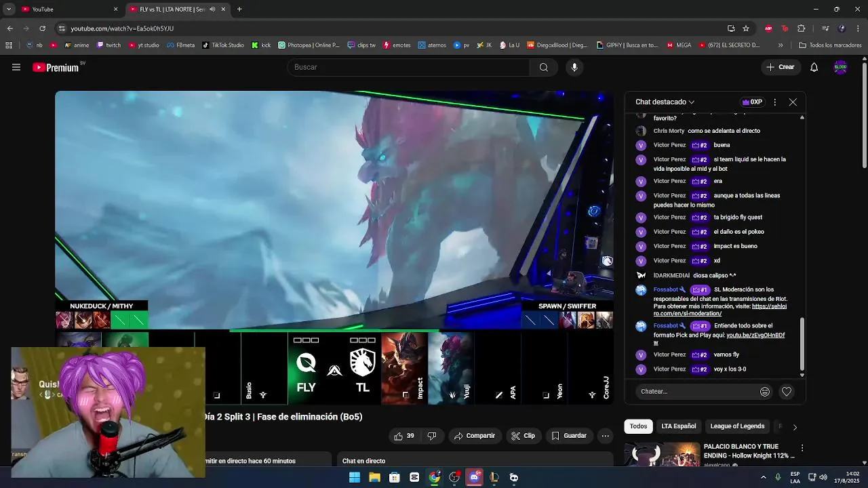Open the account avatar menu

tap(840, 67)
